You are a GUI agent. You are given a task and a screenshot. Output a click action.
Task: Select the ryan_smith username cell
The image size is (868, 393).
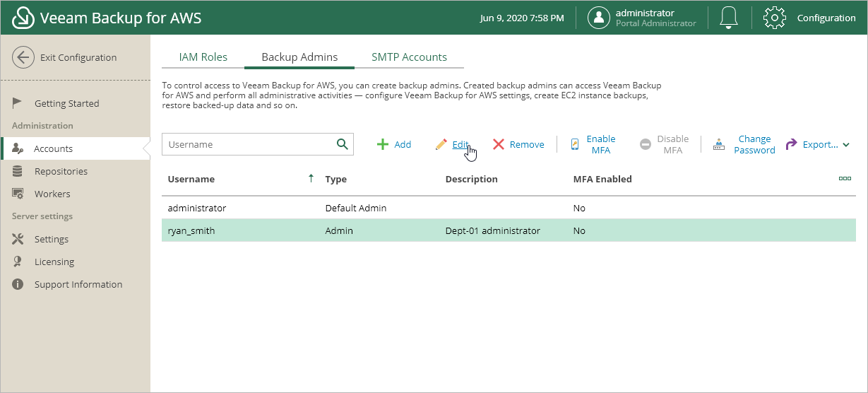click(x=192, y=230)
